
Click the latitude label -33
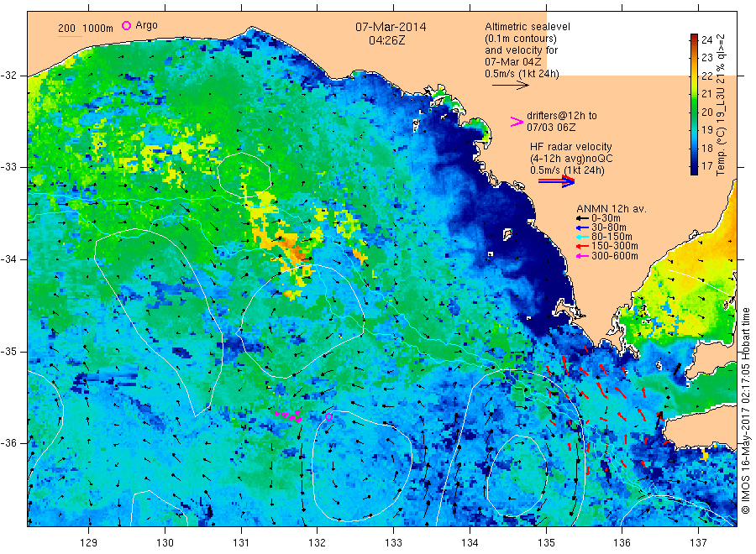click(8, 167)
